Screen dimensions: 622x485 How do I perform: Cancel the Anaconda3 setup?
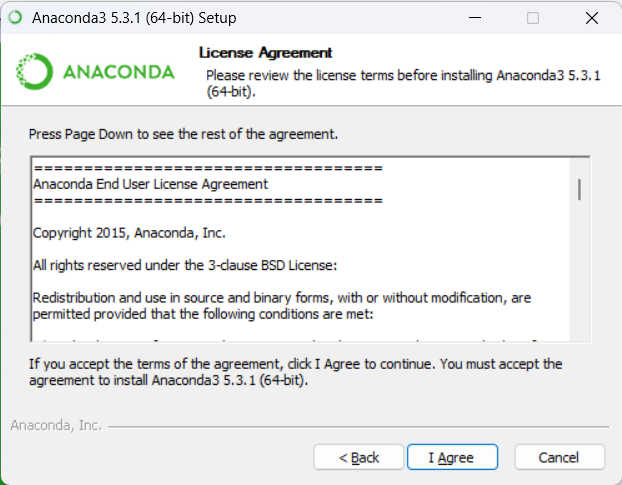coord(560,457)
